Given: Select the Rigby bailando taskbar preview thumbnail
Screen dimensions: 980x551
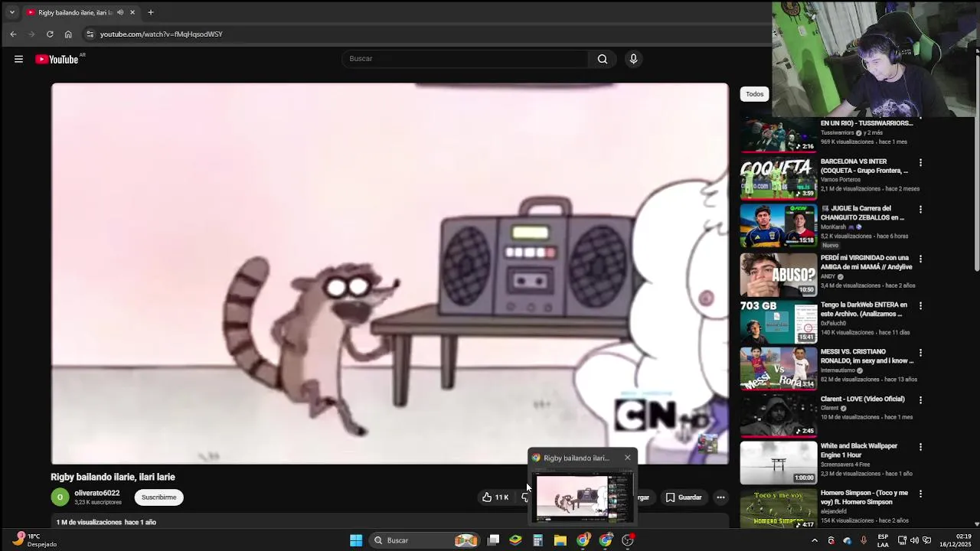Looking at the screenshot, I should tap(582, 497).
